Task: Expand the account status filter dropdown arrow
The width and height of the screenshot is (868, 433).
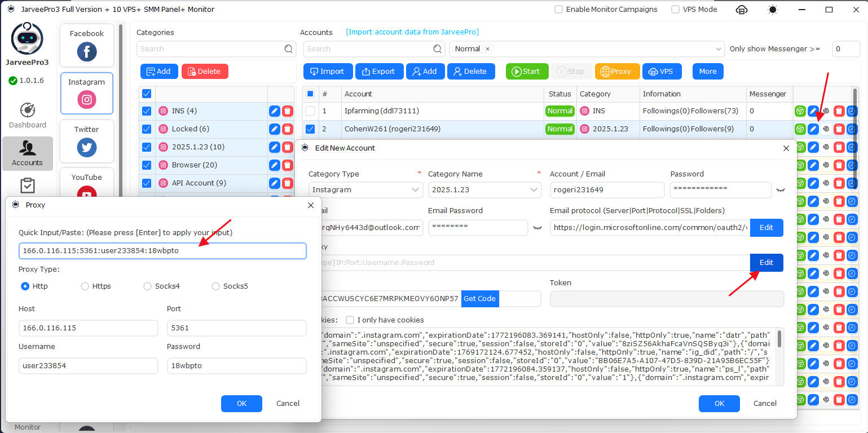Action: click(718, 49)
